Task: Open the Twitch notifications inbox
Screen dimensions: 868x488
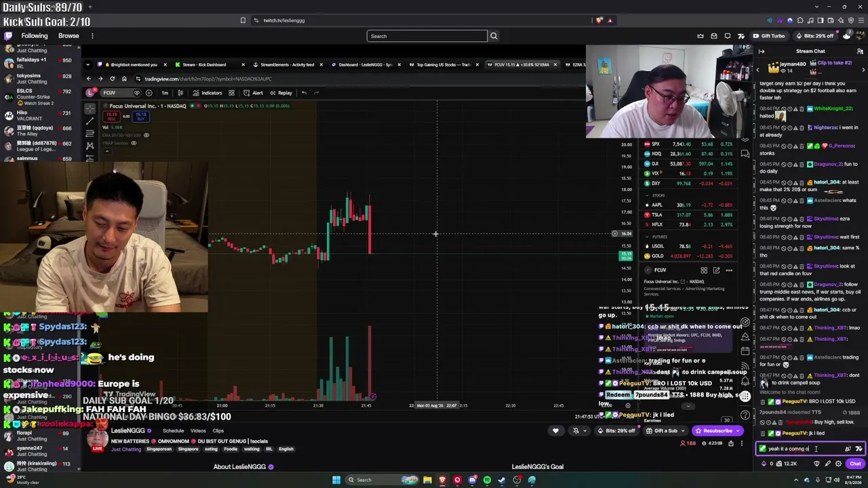Action: [714, 36]
